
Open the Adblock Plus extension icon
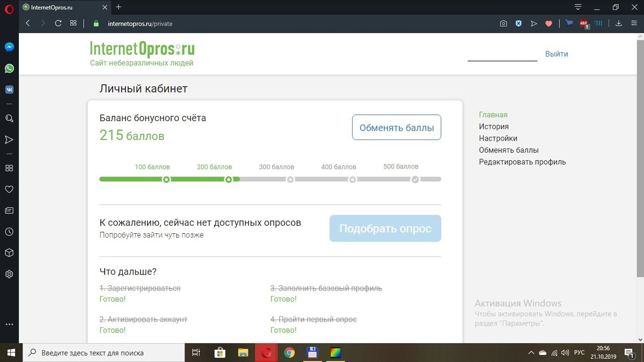pos(583,23)
